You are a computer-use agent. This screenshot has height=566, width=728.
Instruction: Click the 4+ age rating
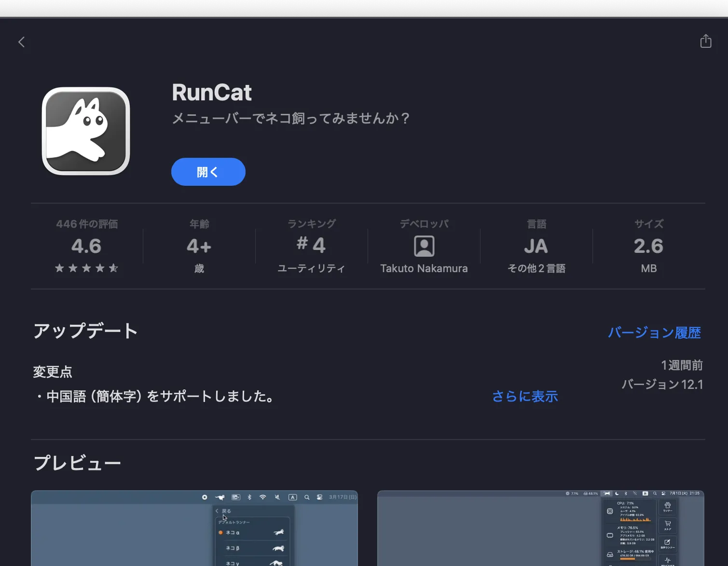coord(199,247)
